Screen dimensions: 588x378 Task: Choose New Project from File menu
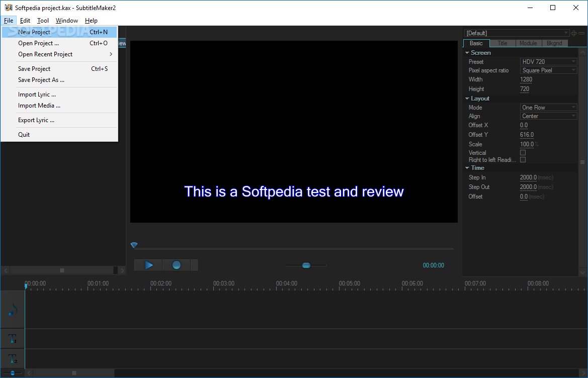60,32
